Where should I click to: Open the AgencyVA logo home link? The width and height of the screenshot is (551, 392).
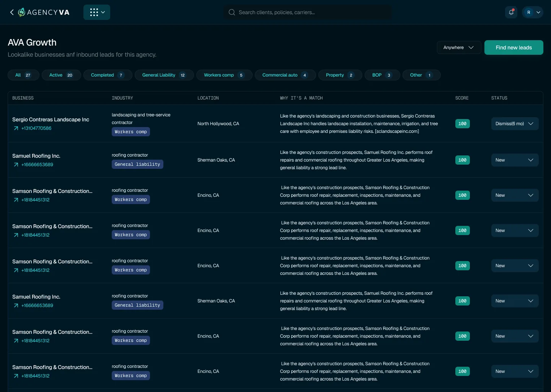click(44, 12)
